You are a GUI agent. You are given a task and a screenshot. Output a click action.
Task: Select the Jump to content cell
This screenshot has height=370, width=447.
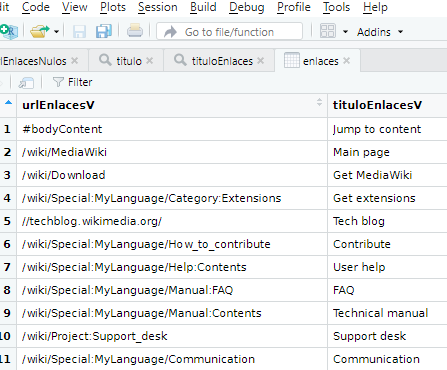tap(387, 129)
